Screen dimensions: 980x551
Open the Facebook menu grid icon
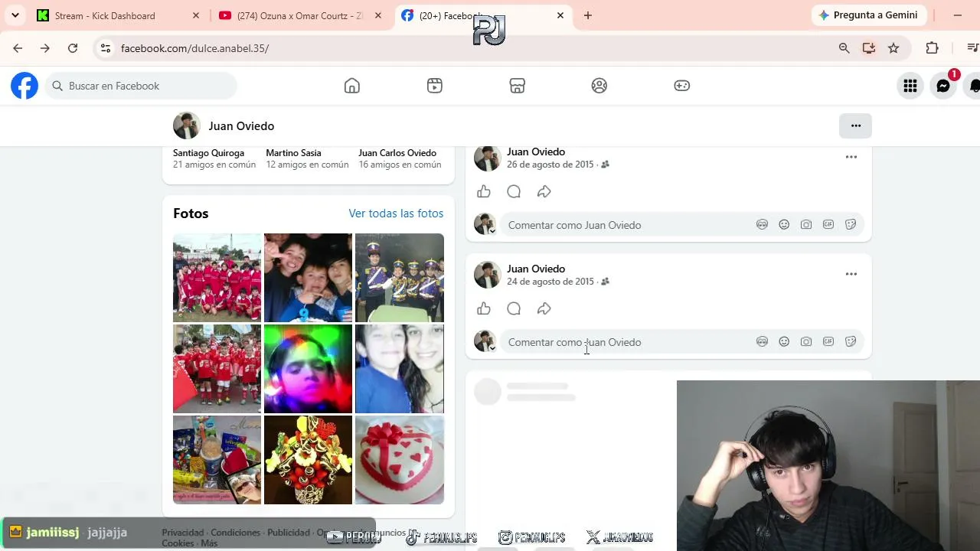[910, 86]
